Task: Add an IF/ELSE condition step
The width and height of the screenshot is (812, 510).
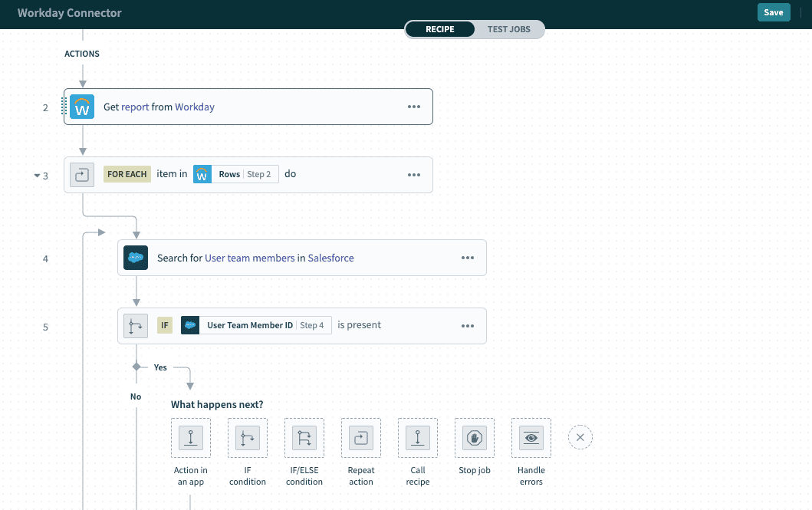Action: tap(304, 438)
